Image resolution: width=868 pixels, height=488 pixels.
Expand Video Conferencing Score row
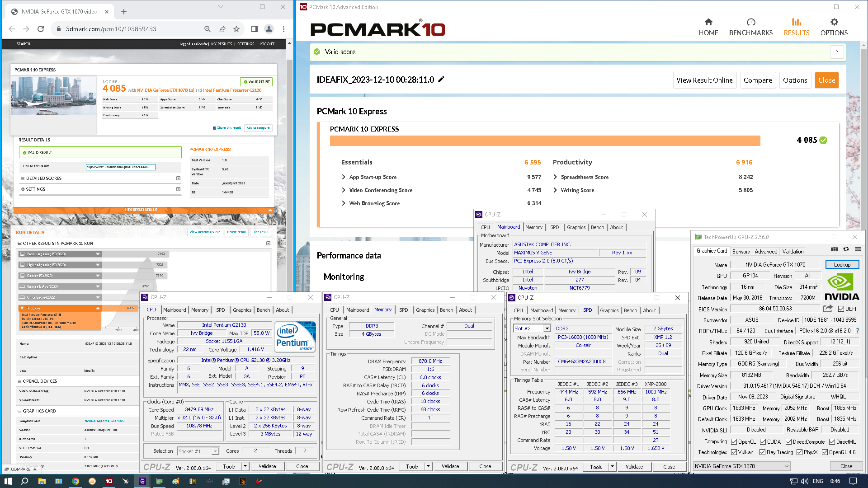click(344, 190)
